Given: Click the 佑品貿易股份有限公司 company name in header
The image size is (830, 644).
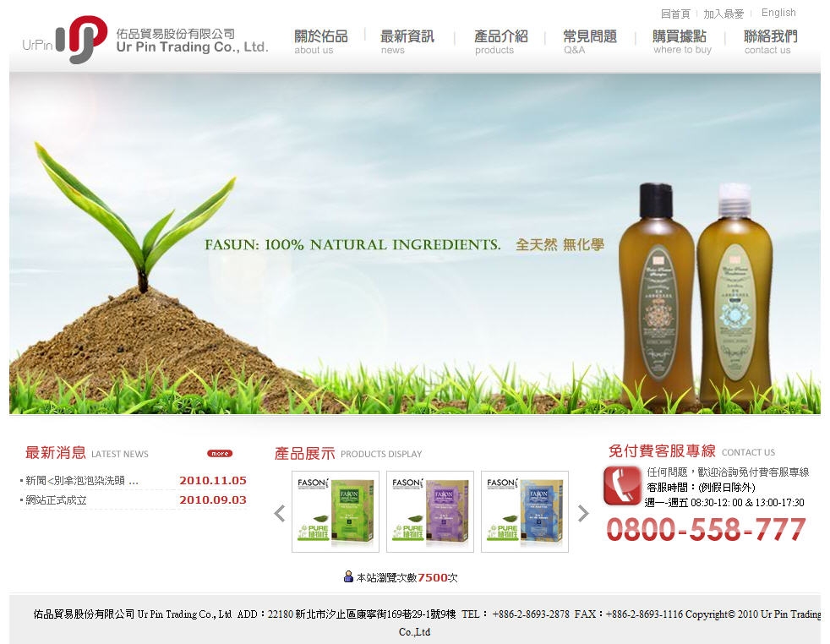Looking at the screenshot, I should tap(176, 34).
